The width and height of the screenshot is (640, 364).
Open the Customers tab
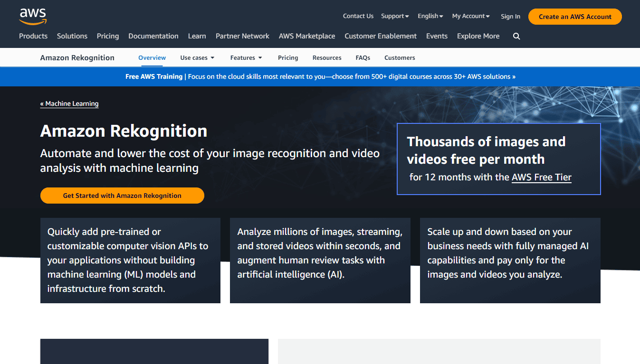pyautogui.click(x=399, y=57)
